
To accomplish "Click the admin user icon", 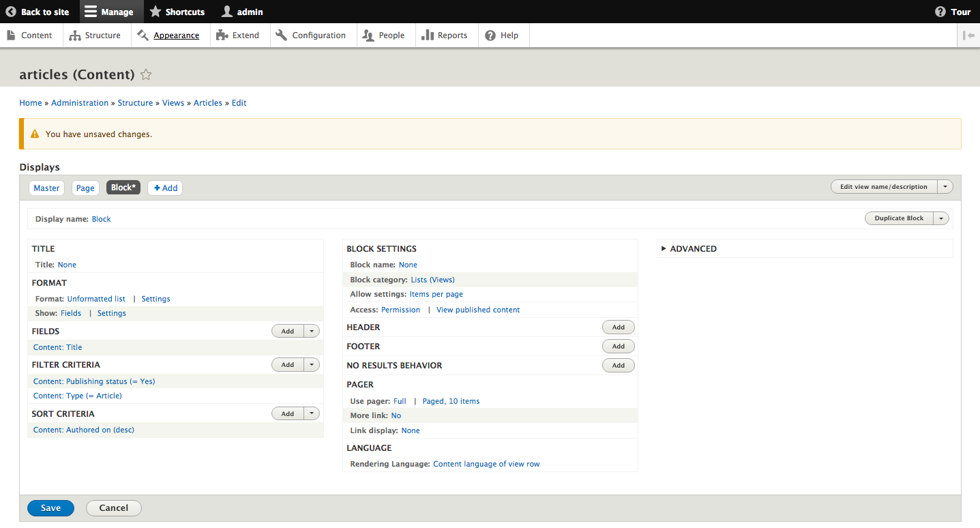I will (x=227, y=12).
